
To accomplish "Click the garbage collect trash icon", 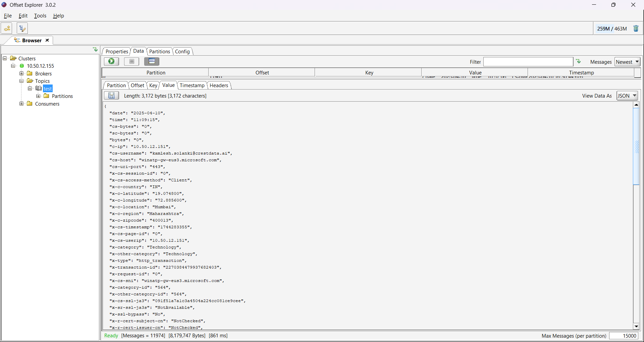I will coord(636,28).
